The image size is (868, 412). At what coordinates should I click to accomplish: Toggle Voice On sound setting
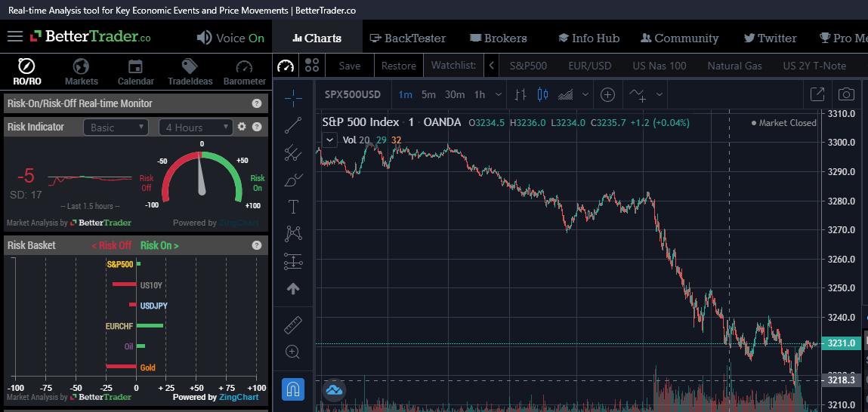pyautogui.click(x=231, y=38)
